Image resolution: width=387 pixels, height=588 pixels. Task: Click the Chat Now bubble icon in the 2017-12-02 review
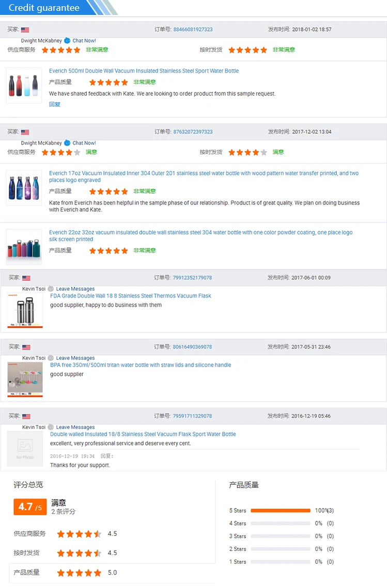67,143
